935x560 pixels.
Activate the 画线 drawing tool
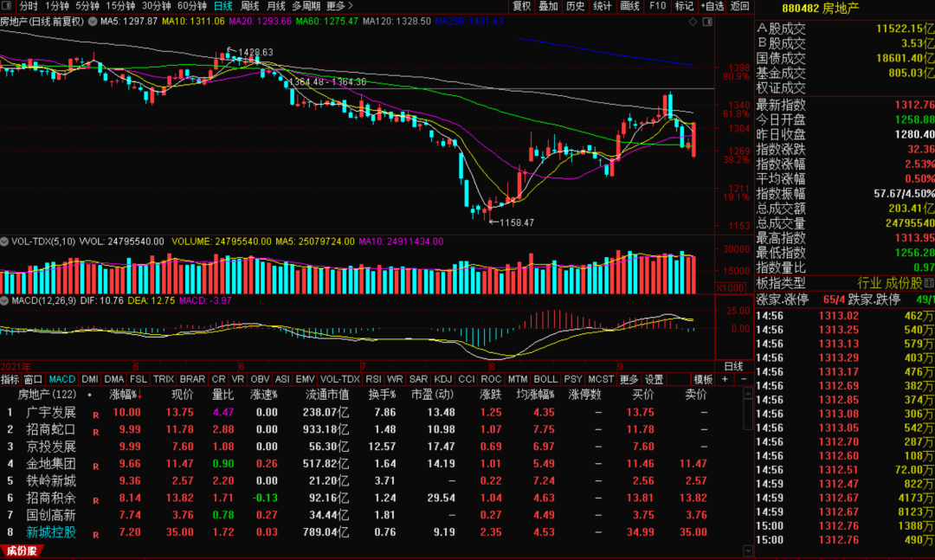[x=629, y=6]
